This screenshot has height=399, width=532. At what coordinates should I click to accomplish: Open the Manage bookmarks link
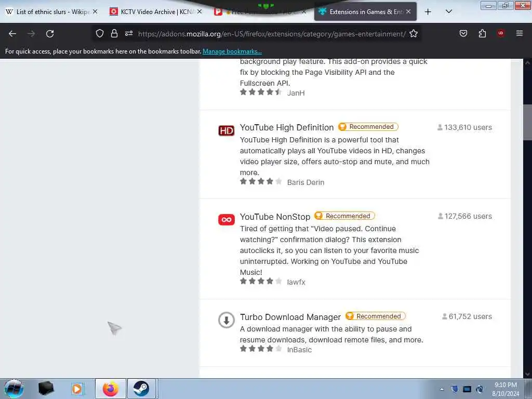tap(232, 51)
